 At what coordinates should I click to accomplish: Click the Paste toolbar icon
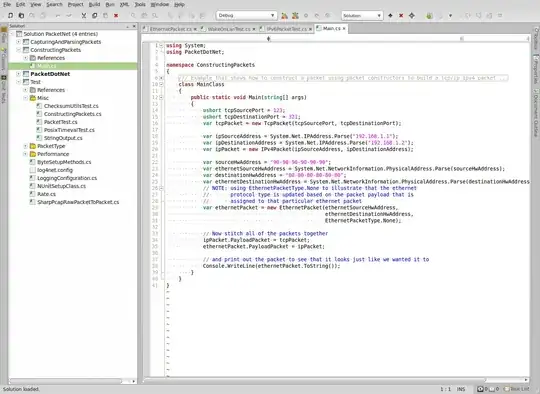106,15
